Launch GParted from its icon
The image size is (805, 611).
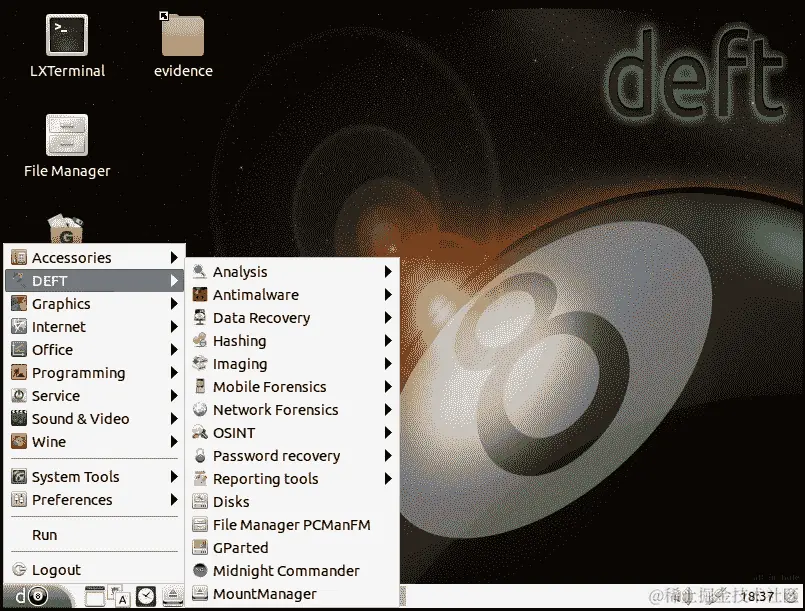pos(200,547)
